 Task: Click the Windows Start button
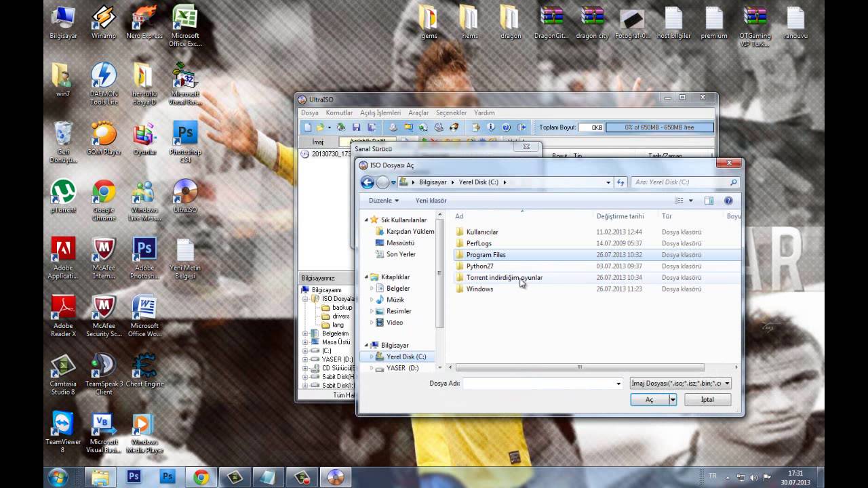tap(57, 477)
